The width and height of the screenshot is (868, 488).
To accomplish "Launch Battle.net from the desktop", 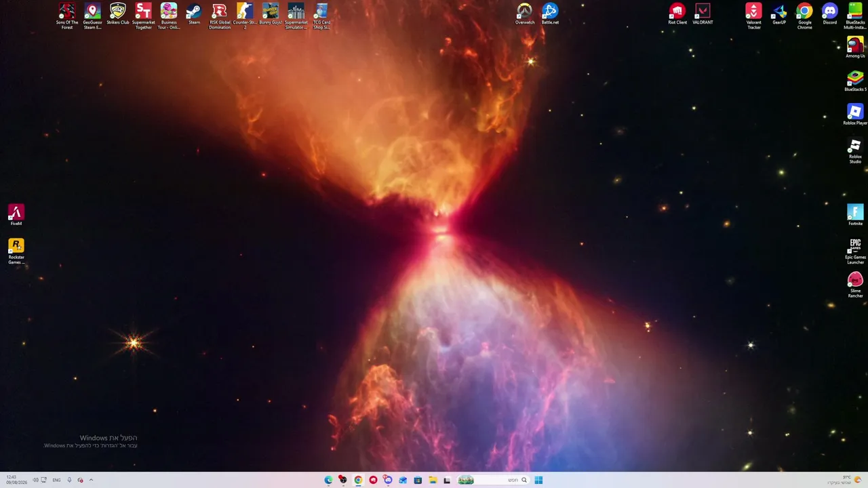I will (550, 14).
